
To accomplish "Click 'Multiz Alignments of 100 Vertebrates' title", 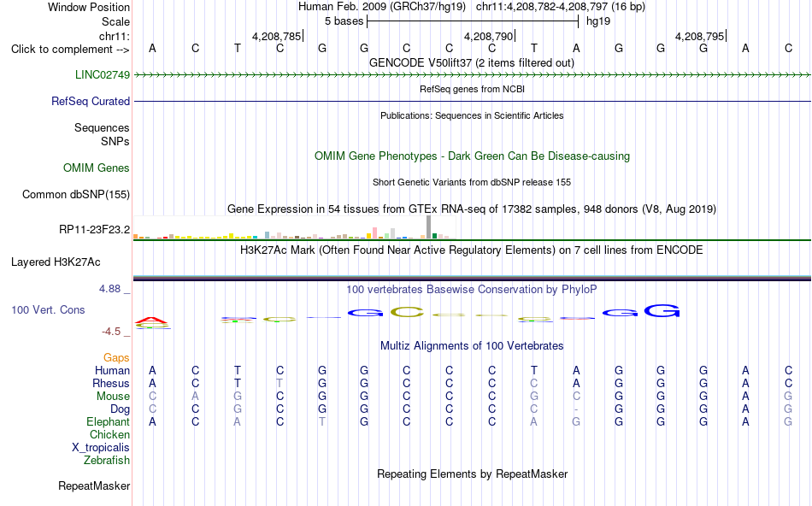I will 472,345.
